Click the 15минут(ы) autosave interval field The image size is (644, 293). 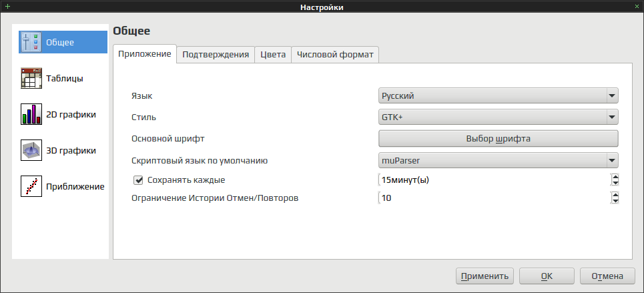(x=495, y=180)
